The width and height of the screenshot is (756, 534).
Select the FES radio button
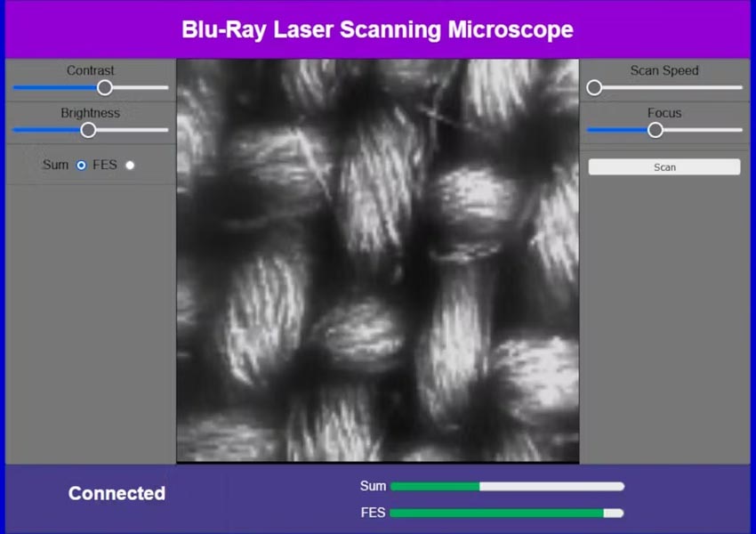(130, 165)
